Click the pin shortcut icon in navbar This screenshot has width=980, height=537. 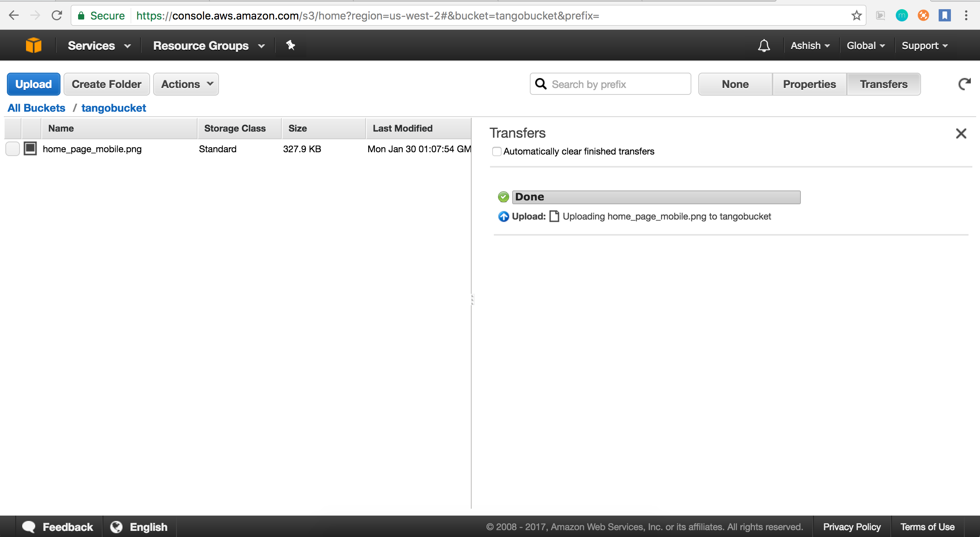click(291, 46)
